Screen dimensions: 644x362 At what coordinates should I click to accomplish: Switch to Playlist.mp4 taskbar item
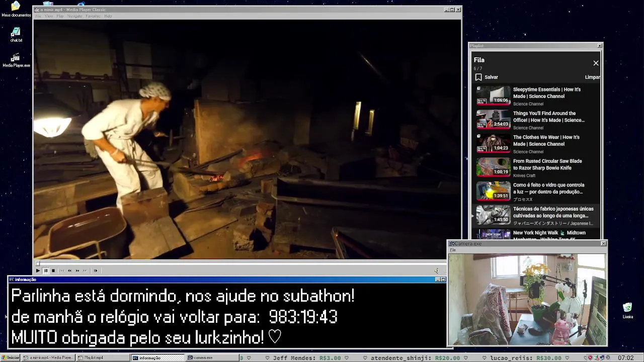103,358
